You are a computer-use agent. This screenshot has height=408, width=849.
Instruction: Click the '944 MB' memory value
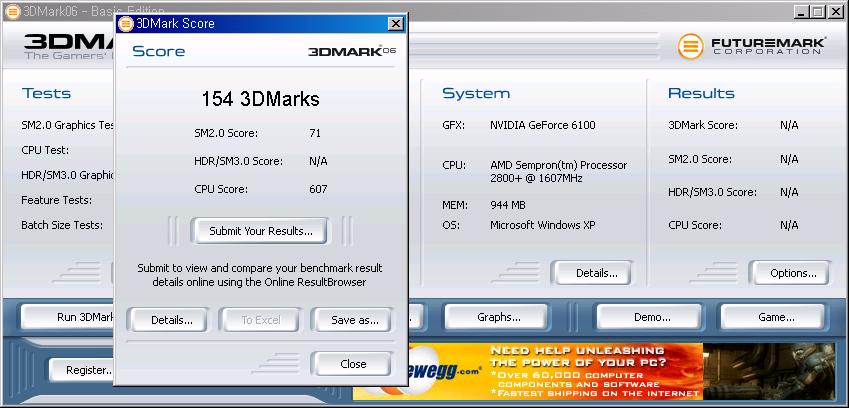click(508, 205)
